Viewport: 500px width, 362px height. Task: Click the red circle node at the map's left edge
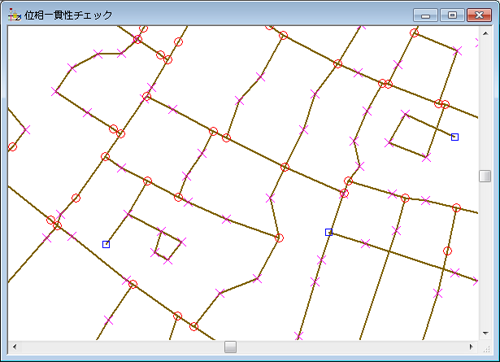click(12, 147)
